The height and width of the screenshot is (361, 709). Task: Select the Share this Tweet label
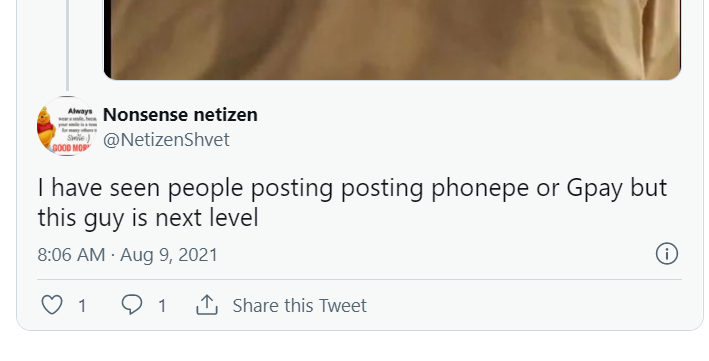point(299,306)
